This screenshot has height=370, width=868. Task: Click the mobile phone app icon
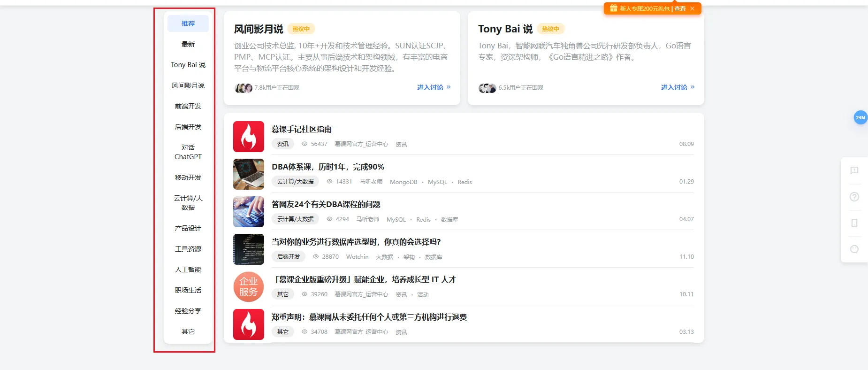[x=854, y=223]
